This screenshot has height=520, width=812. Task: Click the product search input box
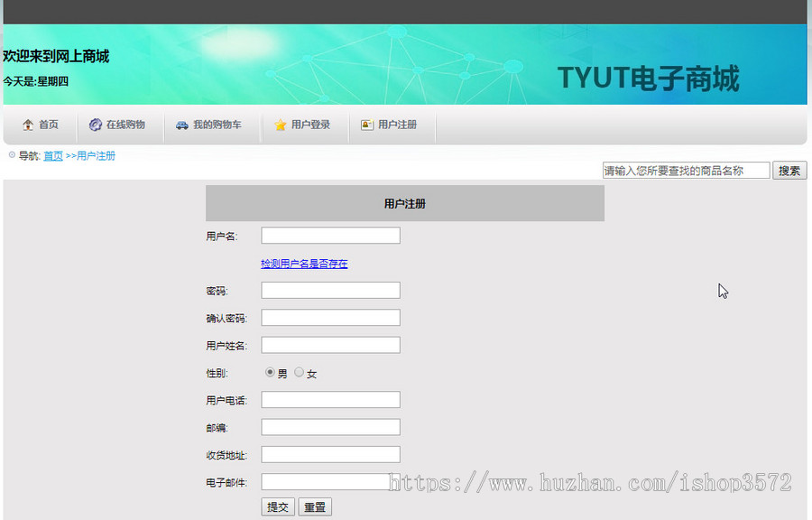pyautogui.click(x=686, y=170)
